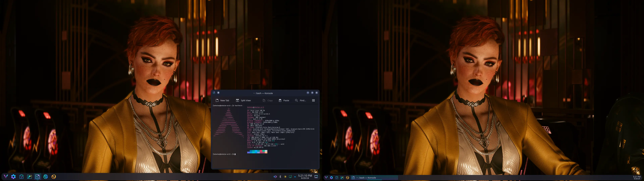Click the "fastfetch" command line text
Screen dimensions: 644x181
point(238,106)
